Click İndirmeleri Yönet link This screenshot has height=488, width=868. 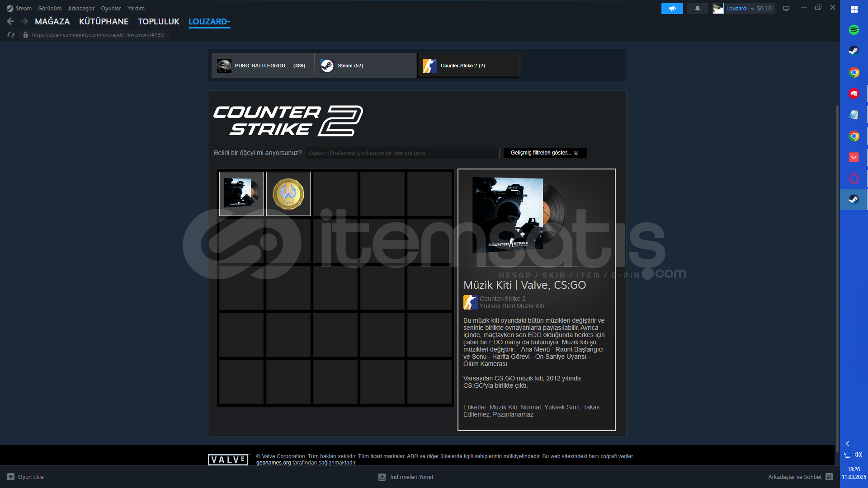(x=406, y=477)
